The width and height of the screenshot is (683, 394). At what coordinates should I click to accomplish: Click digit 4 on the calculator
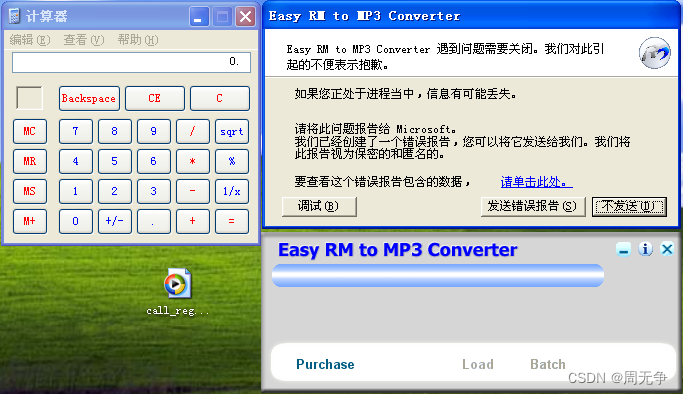click(x=76, y=162)
